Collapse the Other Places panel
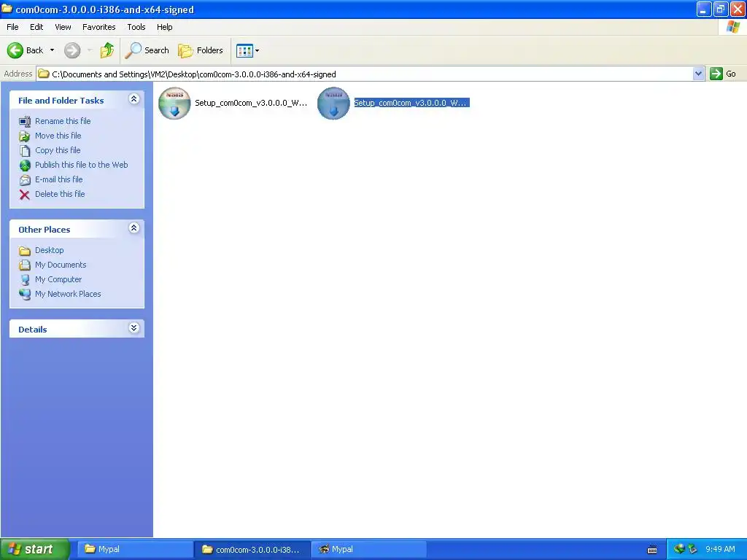This screenshot has width=747, height=560. (134, 228)
